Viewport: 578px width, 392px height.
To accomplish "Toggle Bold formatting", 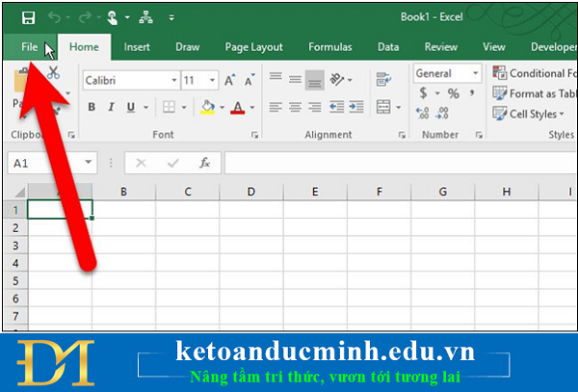I will (x=92, y=107).
